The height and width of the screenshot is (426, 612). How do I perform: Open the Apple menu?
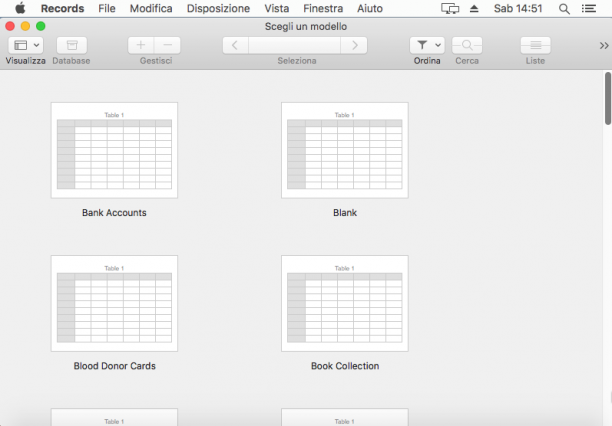coord(20,8)
